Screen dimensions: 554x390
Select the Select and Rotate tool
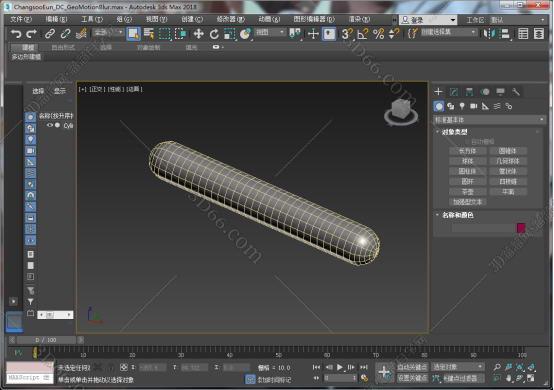214,34
